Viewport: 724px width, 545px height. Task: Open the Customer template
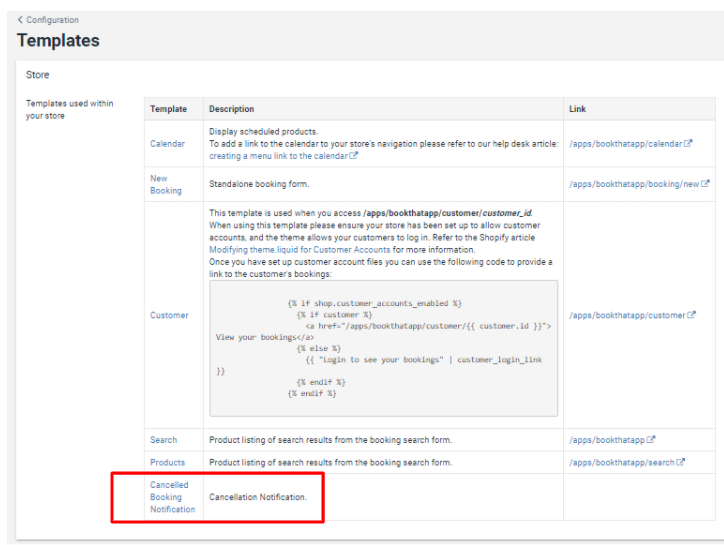pos(169,316)
